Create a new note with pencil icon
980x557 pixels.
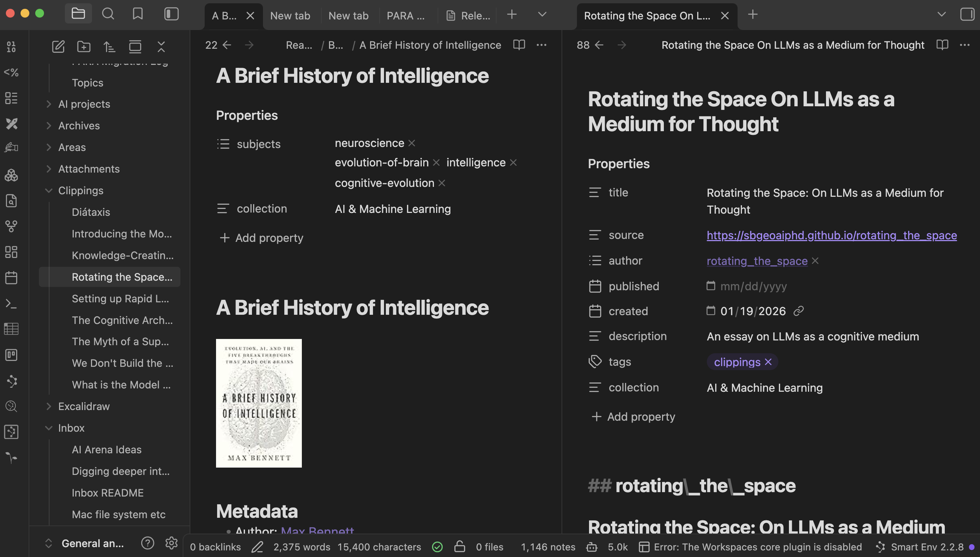point(58,47)
